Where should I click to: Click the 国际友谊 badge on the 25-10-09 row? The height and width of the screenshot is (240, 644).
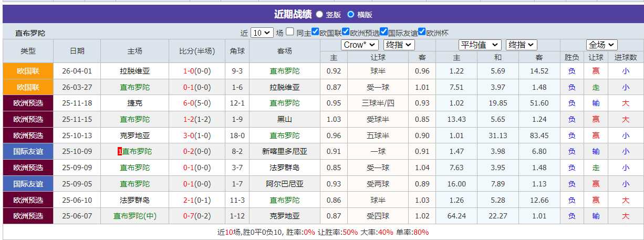point(28,151)
